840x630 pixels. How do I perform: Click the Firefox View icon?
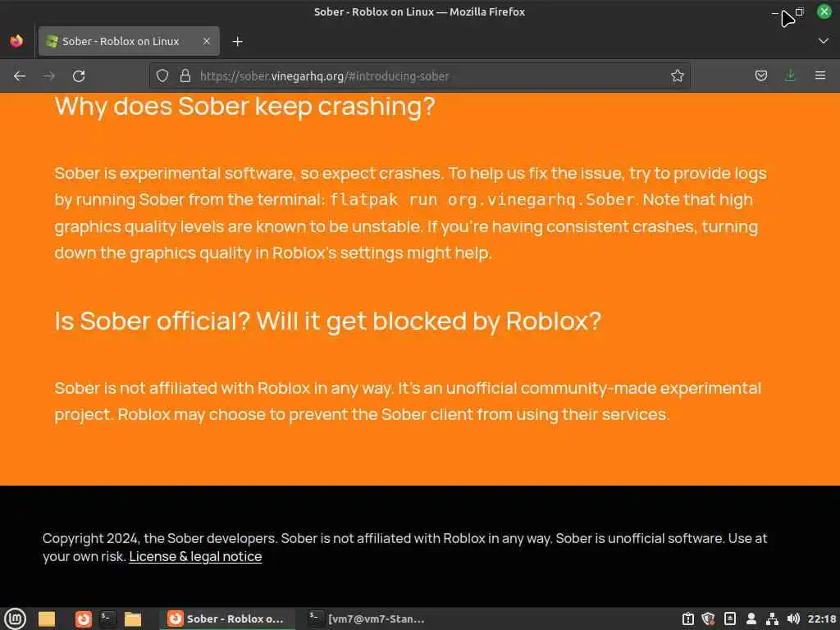pos(16,41)
